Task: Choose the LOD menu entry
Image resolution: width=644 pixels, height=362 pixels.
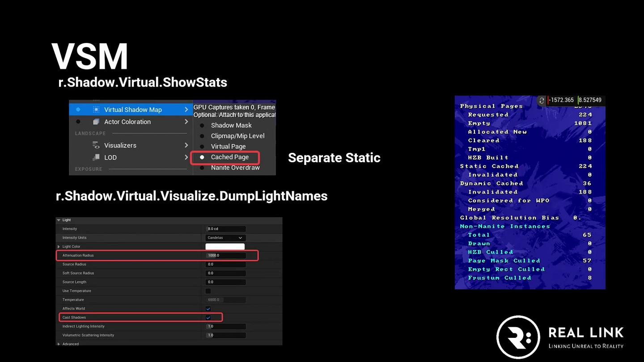Action: (x=130, y=157)
